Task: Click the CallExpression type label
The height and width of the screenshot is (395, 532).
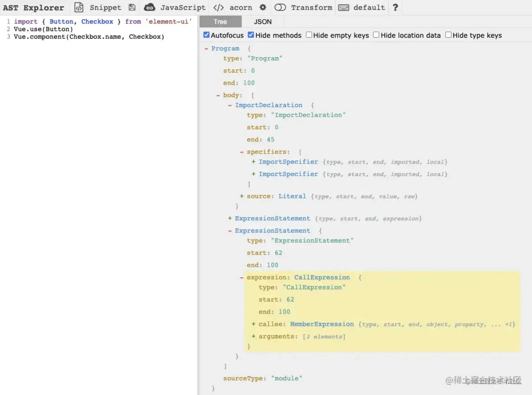Action: (322, 277)
